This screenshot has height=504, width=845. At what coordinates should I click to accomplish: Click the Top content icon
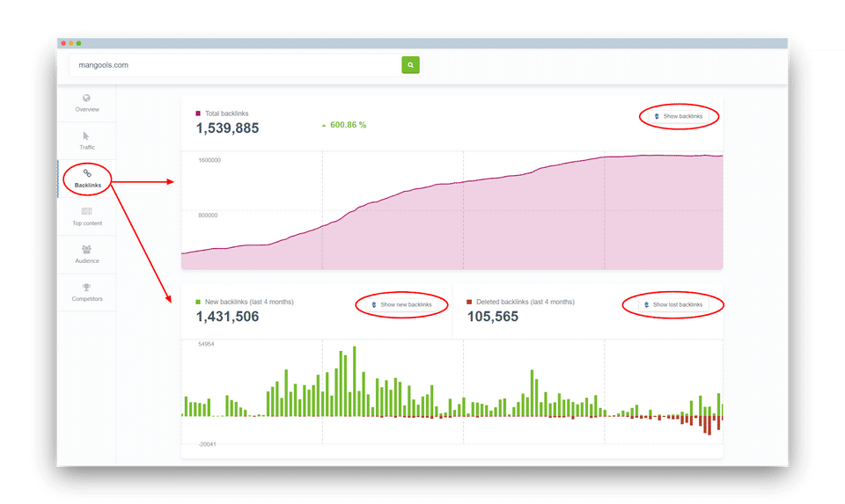(86, 211)
